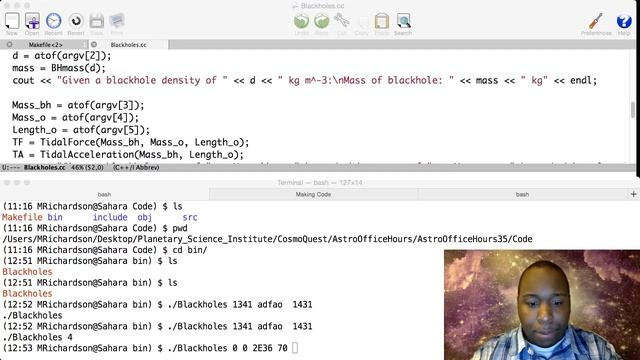Screen dimensions: 640x360
Task: Click the line "Mass_o = atof(argv[4]);"
Action: (x=76, y=118)
